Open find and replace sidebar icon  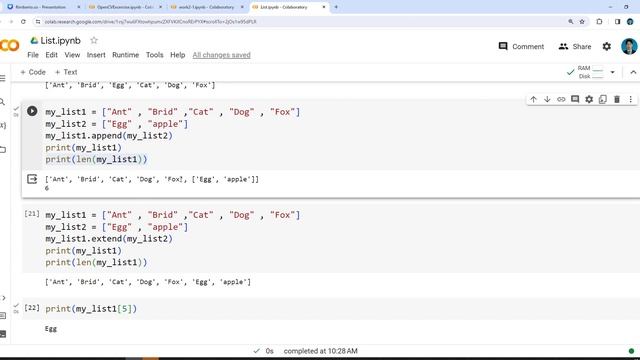2,102
